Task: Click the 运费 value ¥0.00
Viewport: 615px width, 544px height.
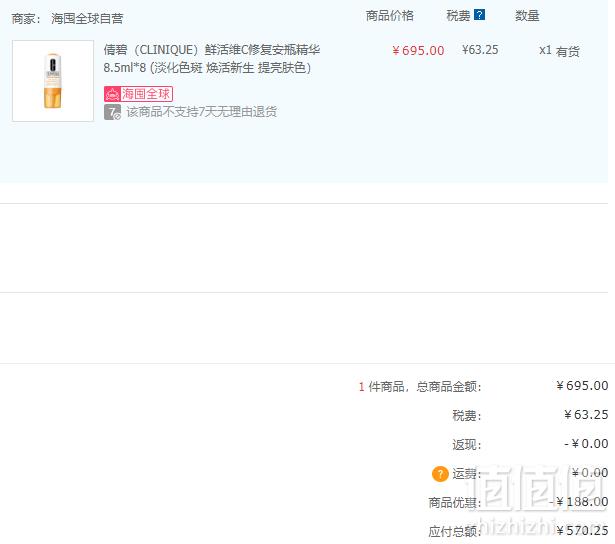Action: click(590, 473)
